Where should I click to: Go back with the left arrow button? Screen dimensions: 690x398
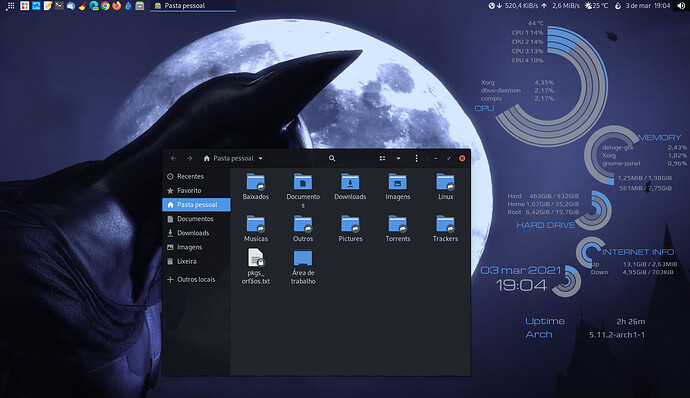pyautogui.click(x=173, y=158)
